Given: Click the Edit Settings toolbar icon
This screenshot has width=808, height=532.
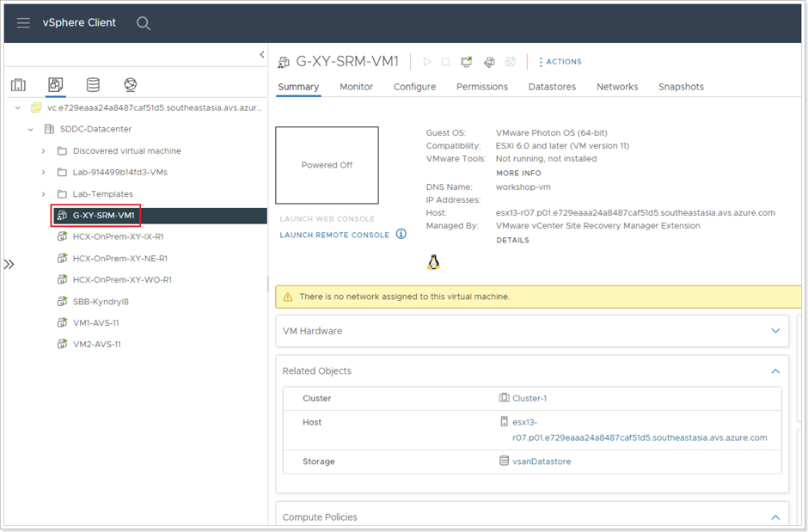Looking at the screenshot, I should coord(489,62).
